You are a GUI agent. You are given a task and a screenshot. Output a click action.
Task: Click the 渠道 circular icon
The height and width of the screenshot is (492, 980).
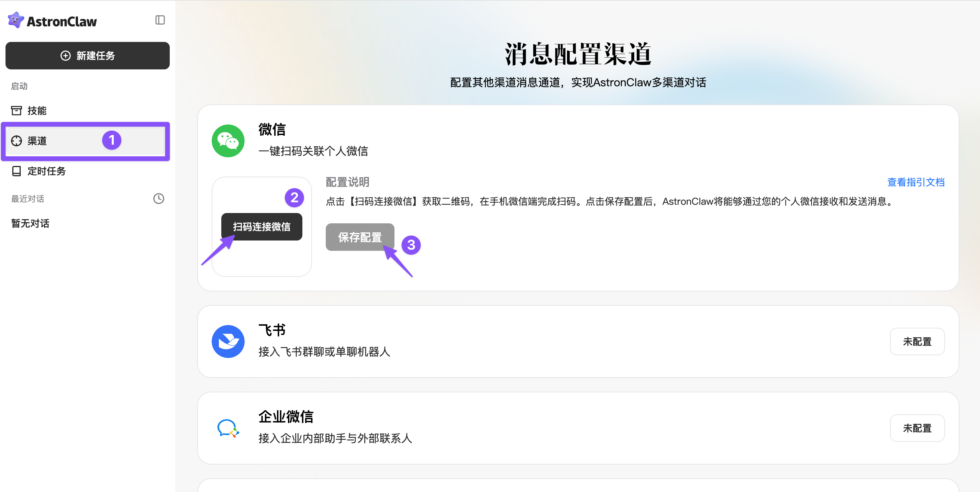pos(16,141)
